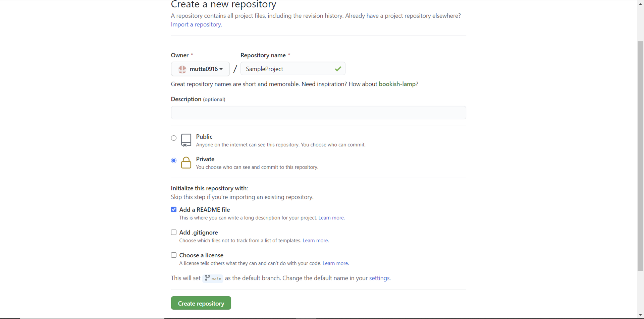Image resolution: width=644 pixels, height=319 pixels.
Task: Enable the Choose a license checkbox
Action: click(174, 255)
